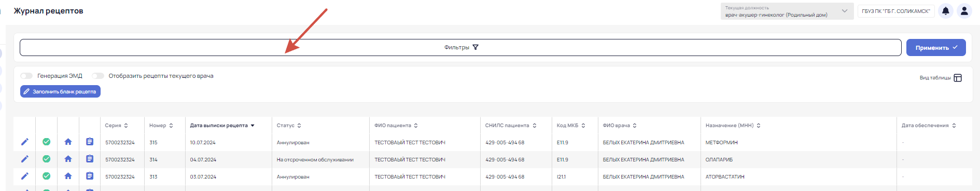This screenshot has height=191, width=980.
Task: Enable Отобразить рецепты текущего врача switch
Action: [98, 76]
